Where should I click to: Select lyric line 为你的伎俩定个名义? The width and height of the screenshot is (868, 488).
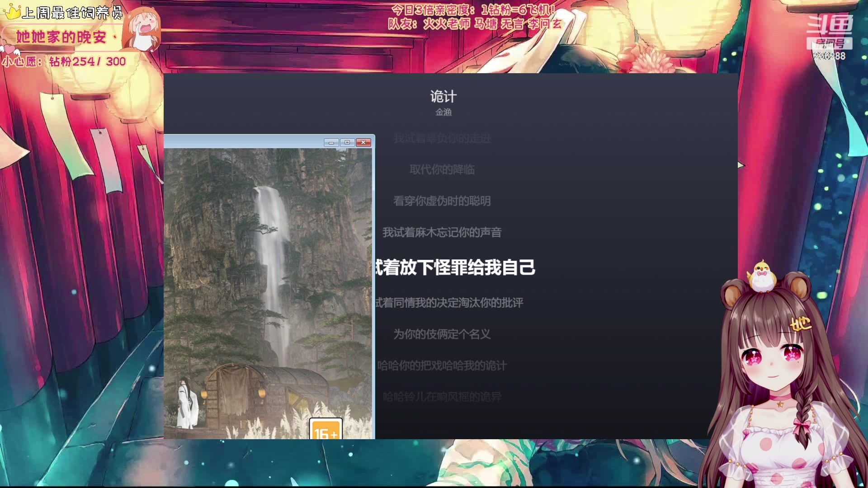(x=442, y=334)
